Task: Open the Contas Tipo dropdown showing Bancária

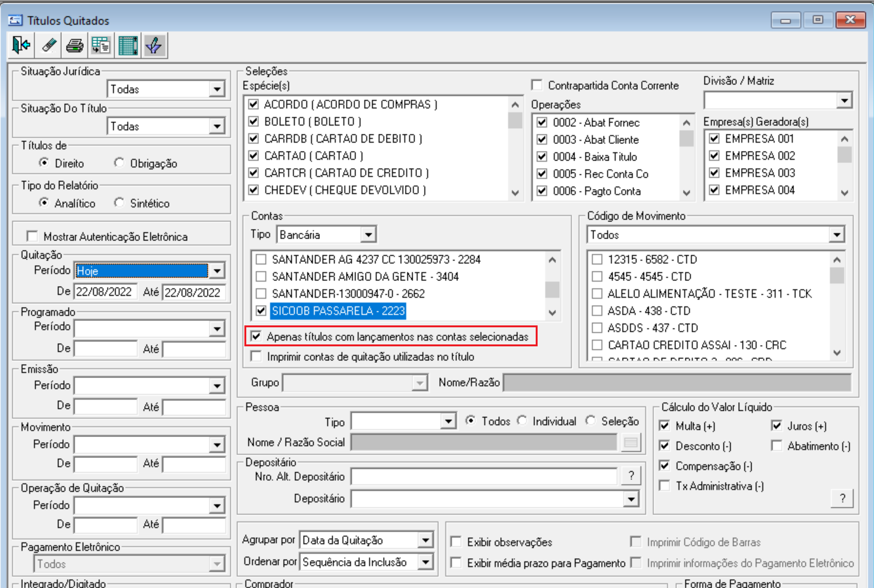Action: click(x=368, y=235)
